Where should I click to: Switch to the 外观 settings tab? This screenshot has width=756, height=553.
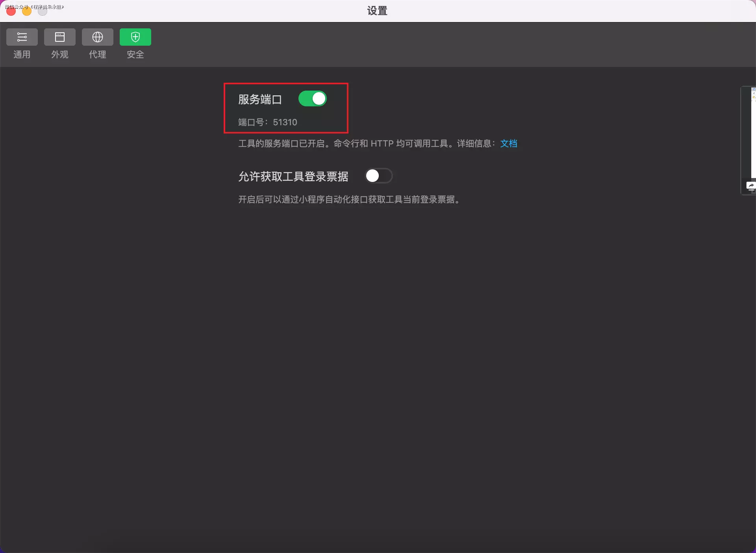click(x=59, y=43)
